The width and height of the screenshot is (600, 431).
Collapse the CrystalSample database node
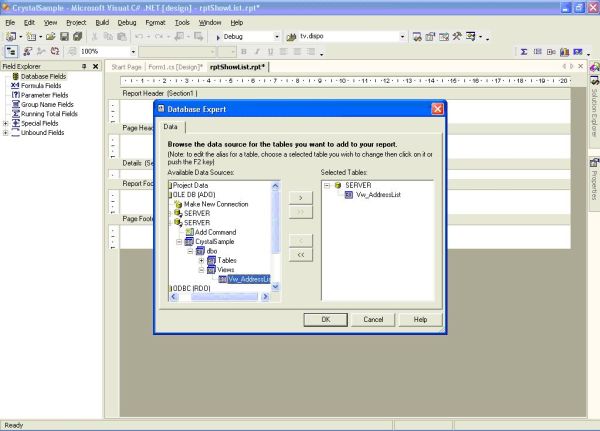point(179,242)
